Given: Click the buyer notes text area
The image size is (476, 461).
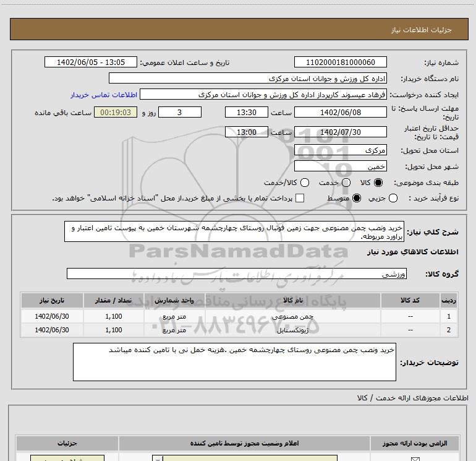Looking at the screenshot, I should [234, 362].
